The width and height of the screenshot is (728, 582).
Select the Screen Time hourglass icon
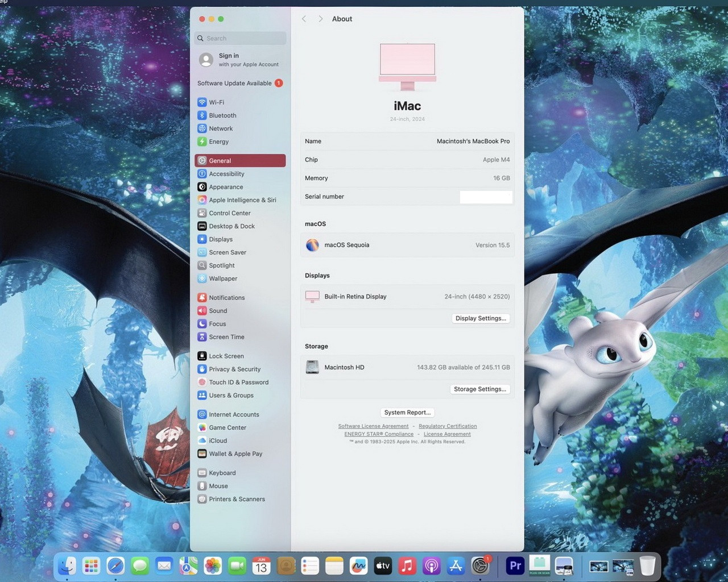[x=202, y=337]
